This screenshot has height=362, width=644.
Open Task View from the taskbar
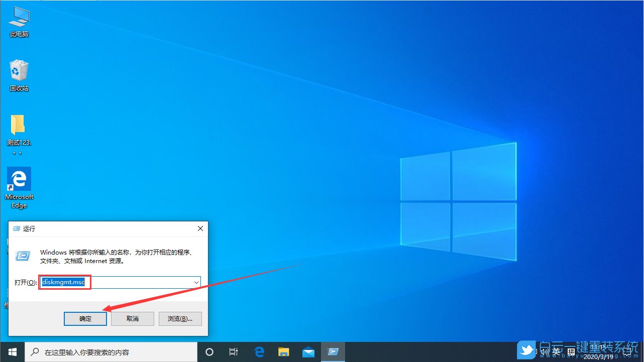(234, 351)
